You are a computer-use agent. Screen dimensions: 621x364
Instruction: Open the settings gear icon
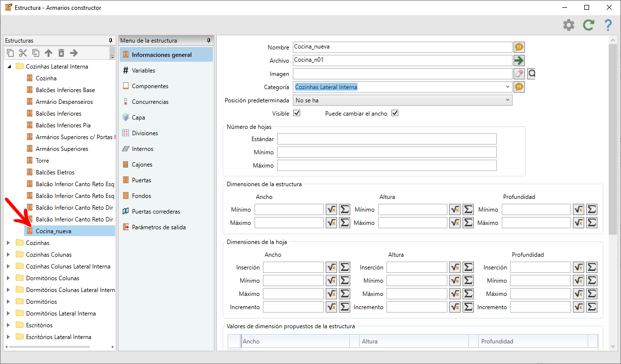(x=569, y=25)
